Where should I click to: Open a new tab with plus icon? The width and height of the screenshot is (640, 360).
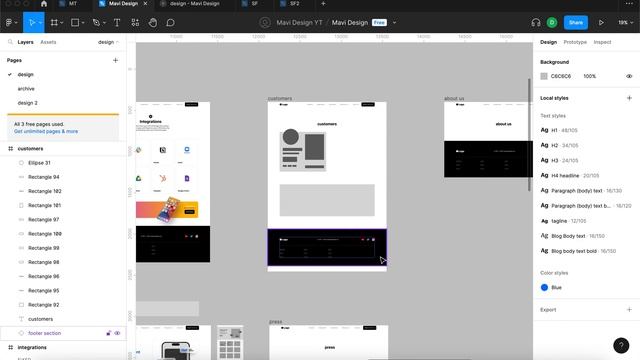[x=323, y=4]
